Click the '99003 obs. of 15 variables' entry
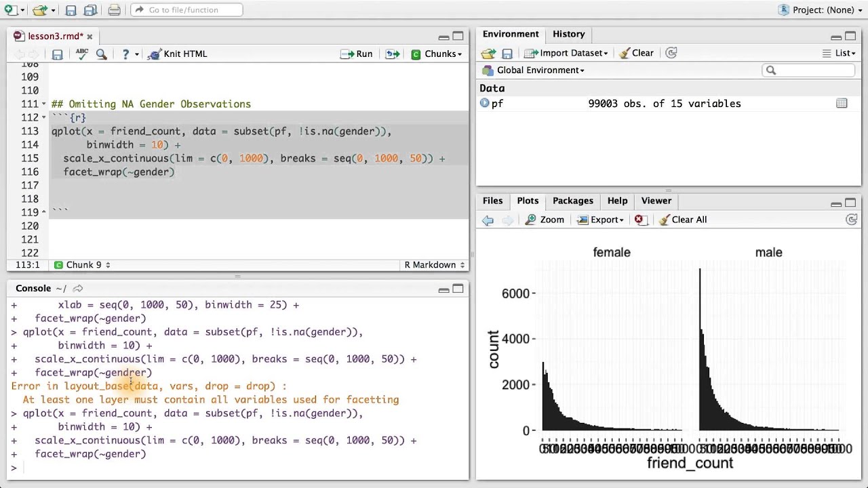868x488 pixels. click(x=665, y=103)
